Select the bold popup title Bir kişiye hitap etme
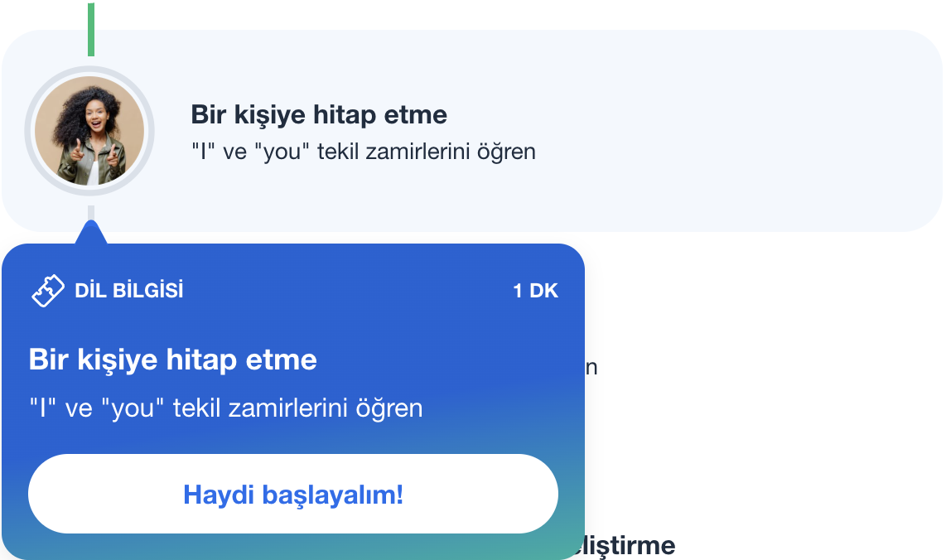The image size is (946, 560). pos(172,360)
